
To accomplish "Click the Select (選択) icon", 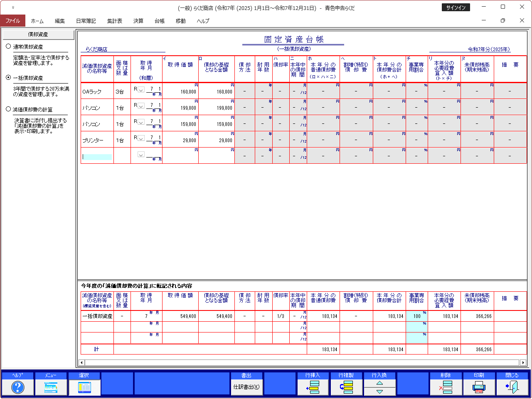I will coord(84,387).
